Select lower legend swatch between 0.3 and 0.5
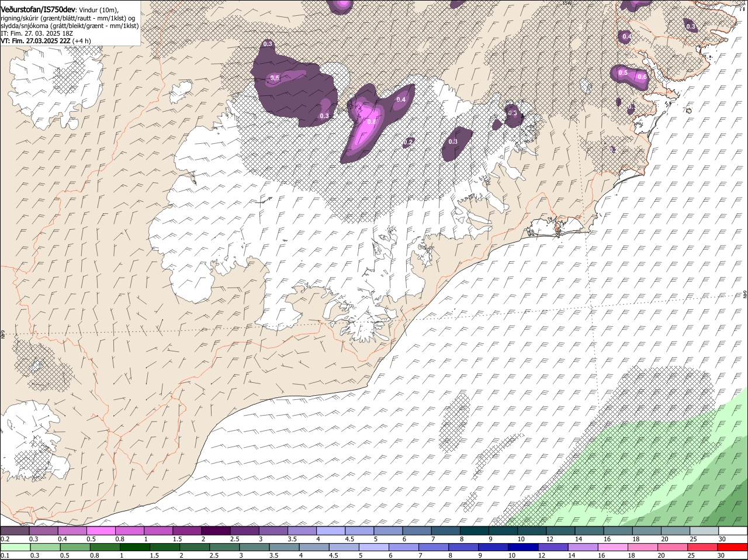The width and height of the screenshot is (748, 560). click(45, 547)
